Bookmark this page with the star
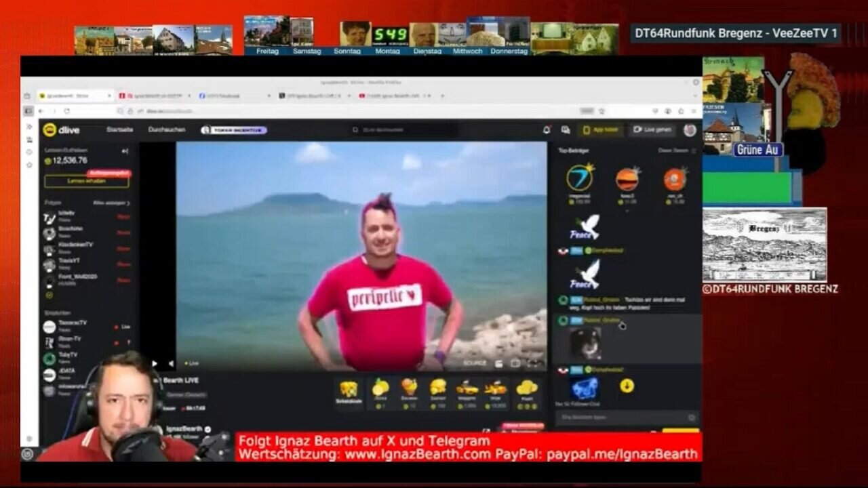The width and height of the screenshot is (868, 488). (601, 111)
